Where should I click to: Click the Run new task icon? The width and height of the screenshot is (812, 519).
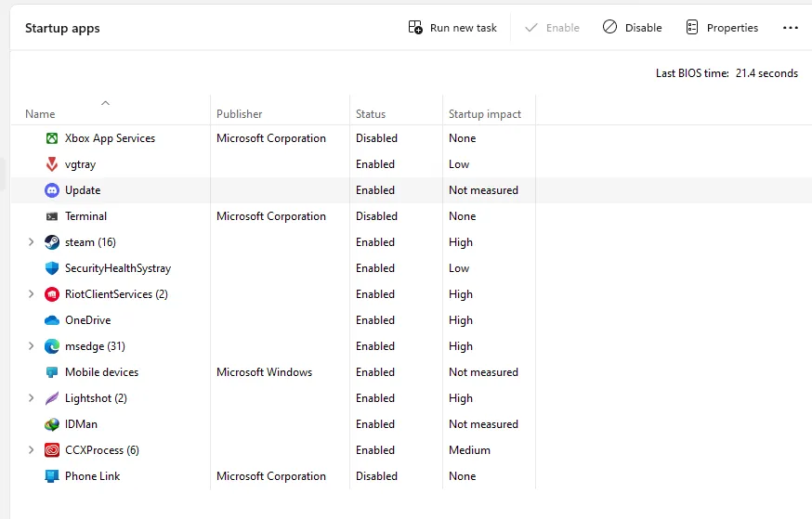pyautogui.click(x=415, y=28)
